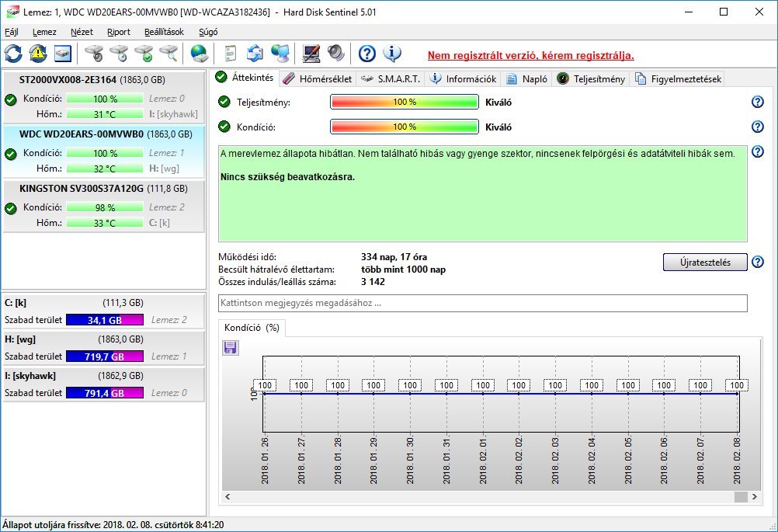Click the help icon next to Újratesztelés
This screenshot has height=532, width=778.
758,262
